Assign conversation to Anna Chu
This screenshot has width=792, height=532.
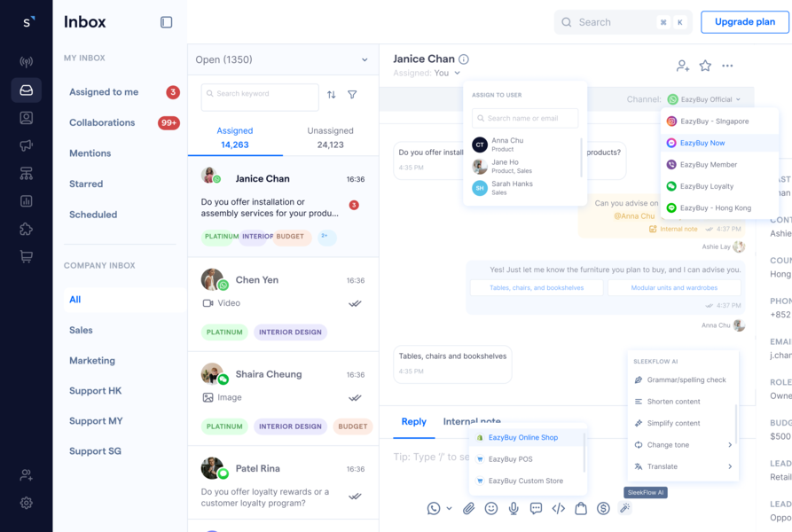coord(524,145)
